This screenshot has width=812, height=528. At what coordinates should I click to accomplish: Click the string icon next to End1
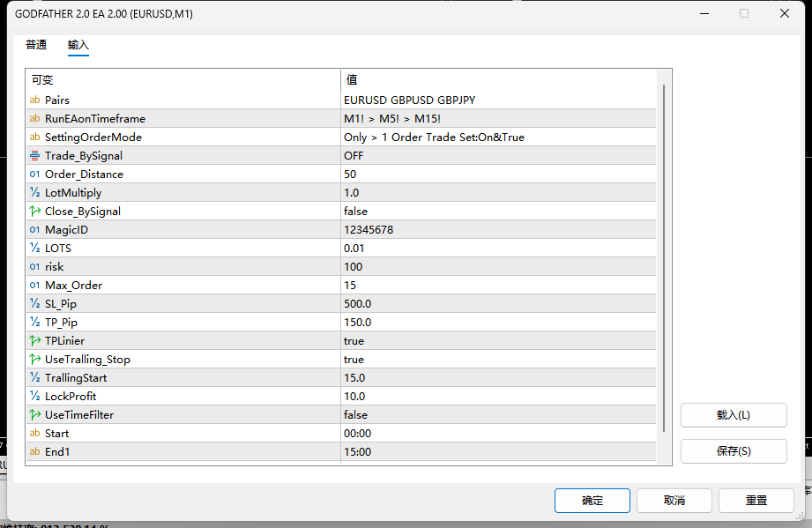pos(34,451)
